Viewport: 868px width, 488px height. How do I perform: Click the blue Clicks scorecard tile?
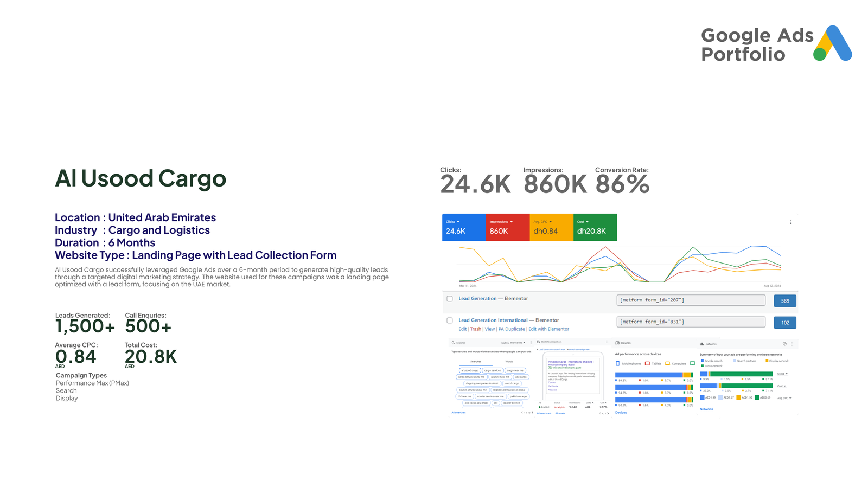click(464, 227)
